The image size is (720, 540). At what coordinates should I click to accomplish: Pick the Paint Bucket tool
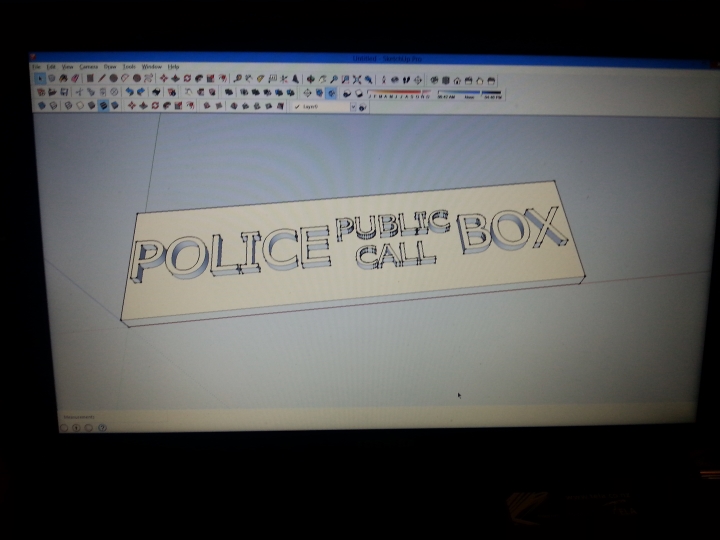pos(63,79)
